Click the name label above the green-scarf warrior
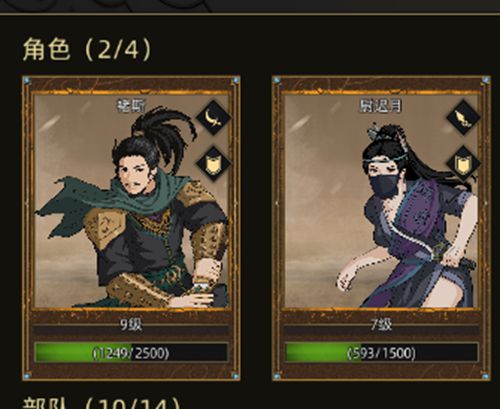The image size is (500, 409). pyautogui.click(x=131, y=106)
